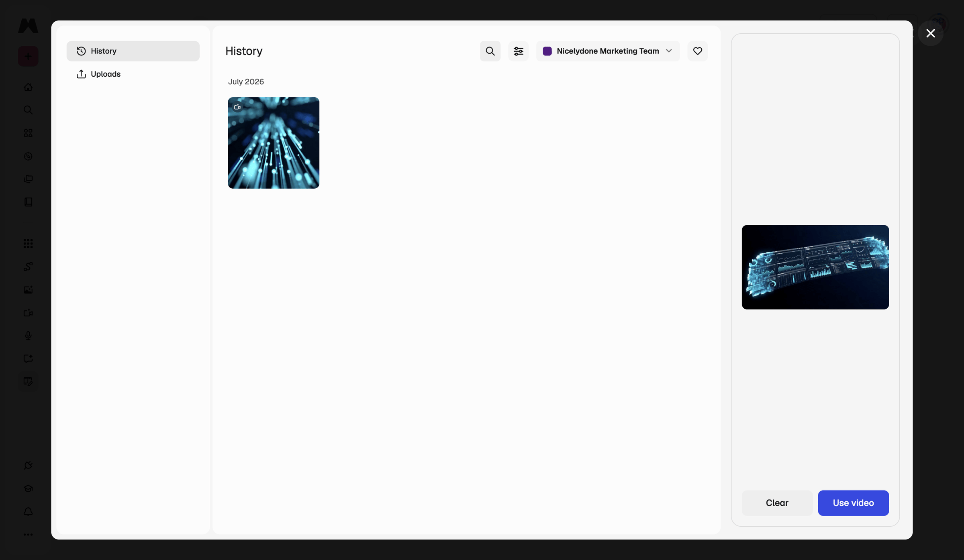Select the purple workspace color square
This screenshot has width=964, height=560.
pyautogui.click(x=547, y=51)
